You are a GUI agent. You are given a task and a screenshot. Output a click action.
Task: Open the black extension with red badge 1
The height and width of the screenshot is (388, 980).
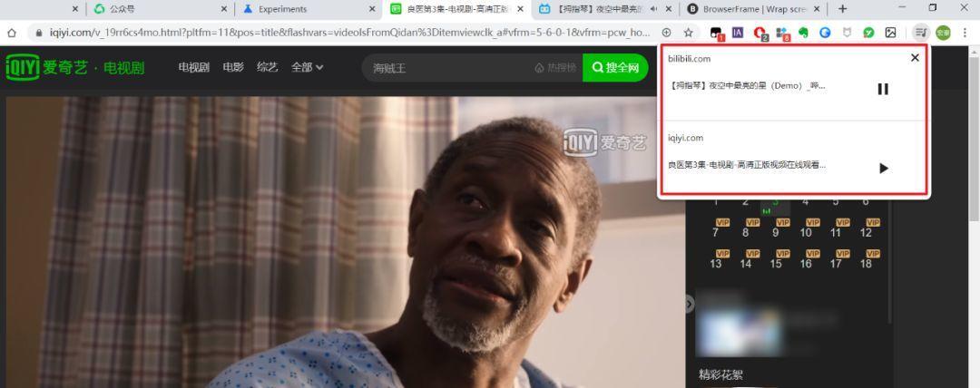click(x=716, y=34)
